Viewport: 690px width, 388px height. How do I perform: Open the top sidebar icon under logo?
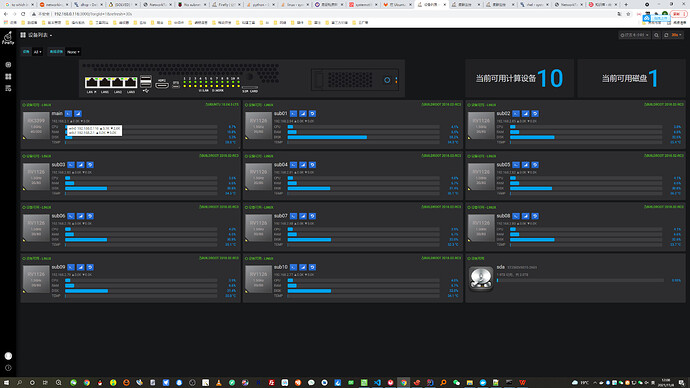click(x=8, y=65)
